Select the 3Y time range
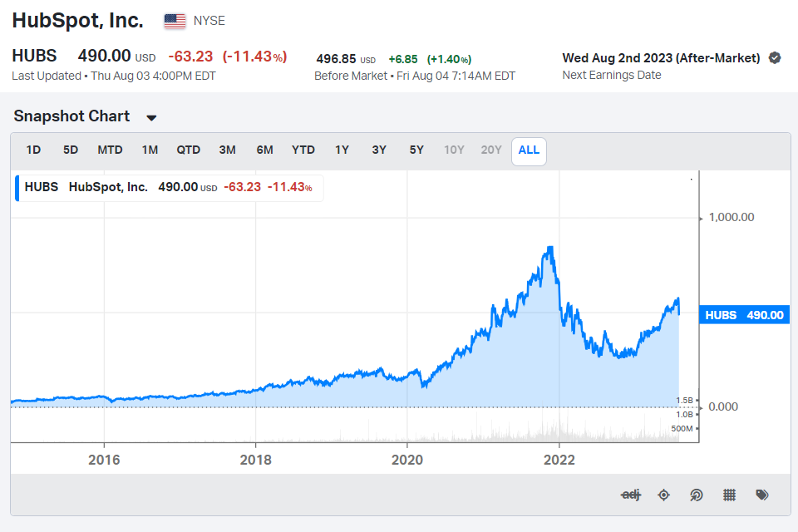 [379, 150]
